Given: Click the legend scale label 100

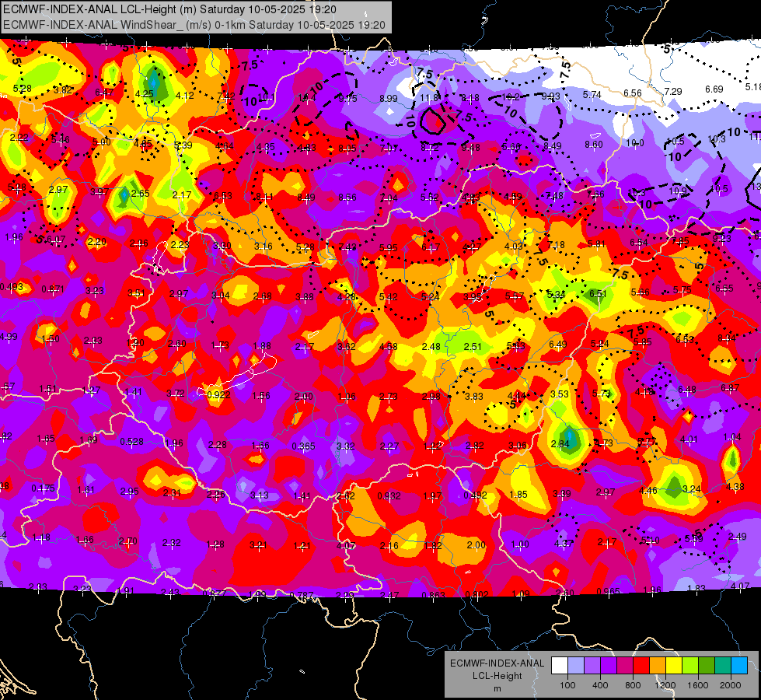Looking at the screenshot, I should (567, 685).
